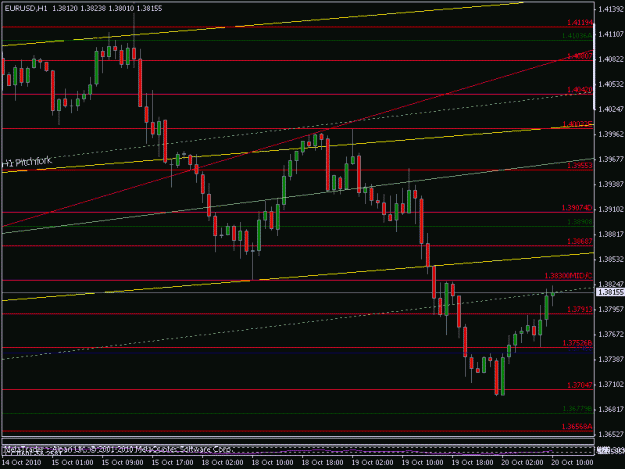Click the 18 Oct 18:00 time label
Screen dimensions: 625x469
tap(322, 462)
